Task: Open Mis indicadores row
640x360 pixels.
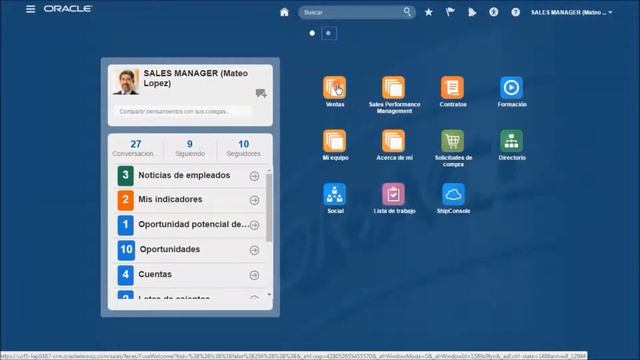Action: (x=190, y=200)
